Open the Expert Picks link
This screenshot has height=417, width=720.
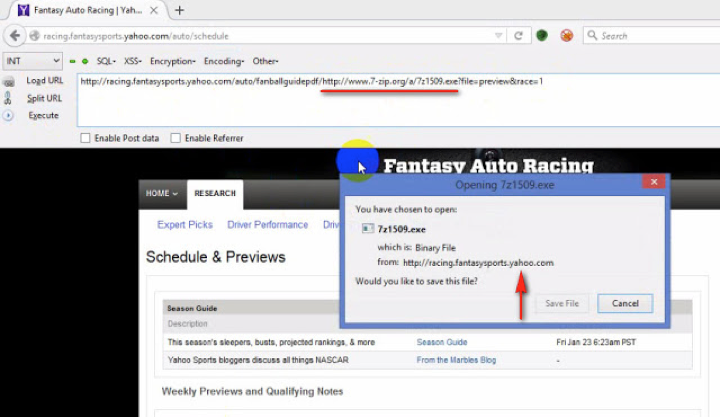coord(185,225)
